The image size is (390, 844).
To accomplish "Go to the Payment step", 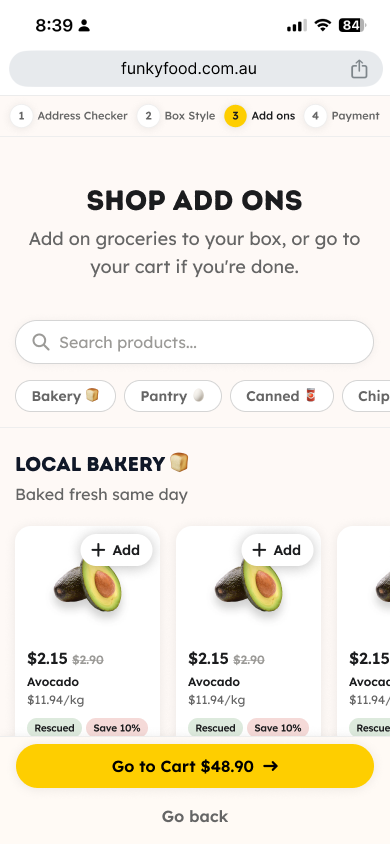I will tap(355, 116).
